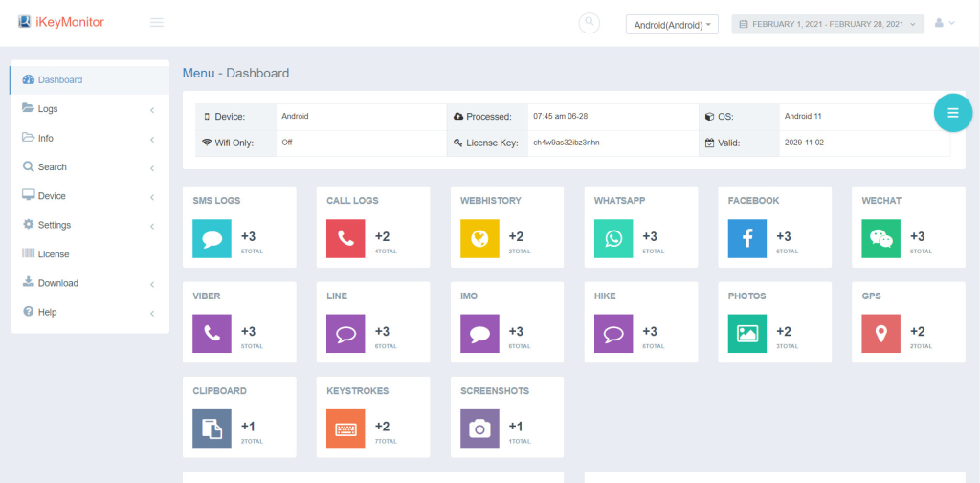Click the License barcode icon in sidebar
Screen dimensions: 980x483
[28, 253]
